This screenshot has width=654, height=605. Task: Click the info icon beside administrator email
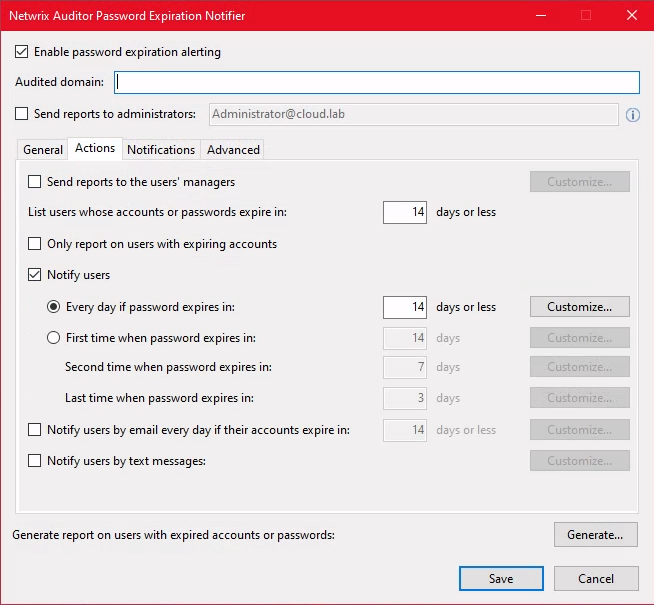[x=632, y=115]
